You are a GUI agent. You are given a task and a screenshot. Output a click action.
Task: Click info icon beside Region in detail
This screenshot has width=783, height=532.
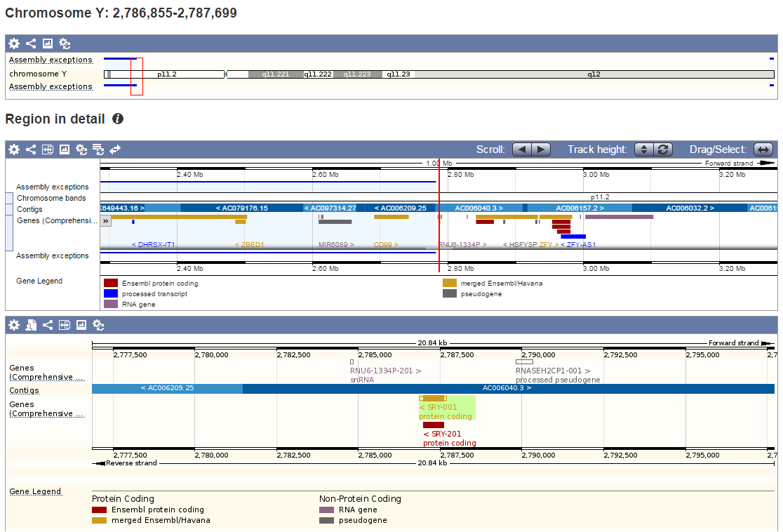(x=118, y=119)
